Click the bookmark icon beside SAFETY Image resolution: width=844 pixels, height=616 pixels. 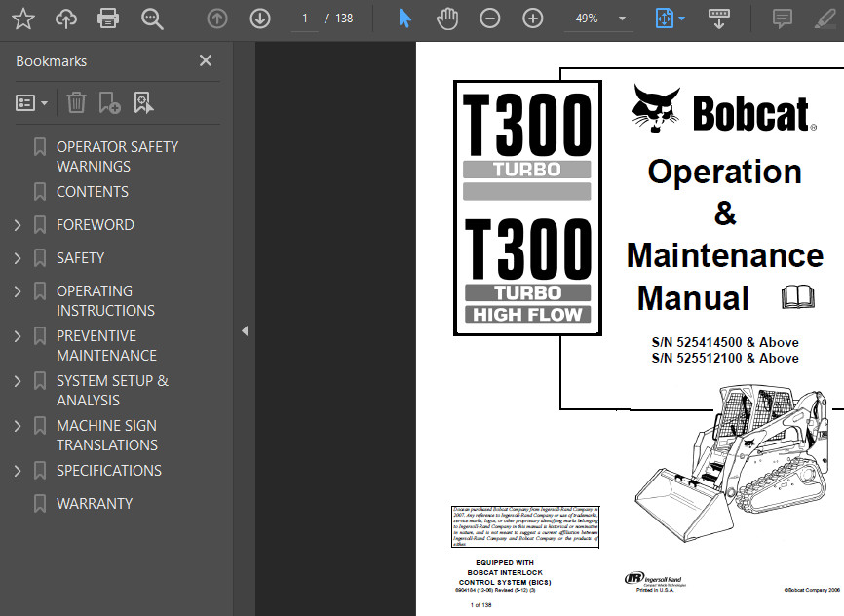pyautogui.click(x=40, y=258)
